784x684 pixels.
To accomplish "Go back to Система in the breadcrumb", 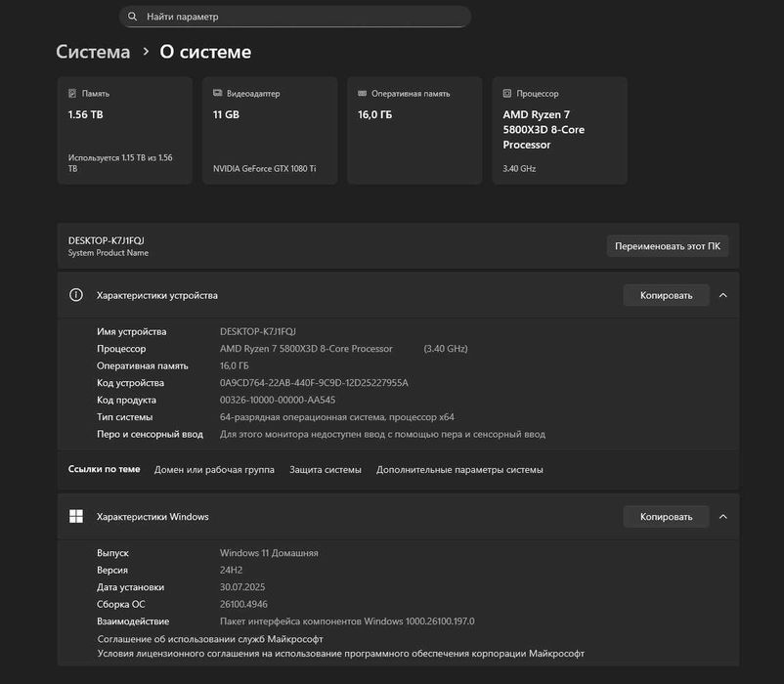I will 93,52.
